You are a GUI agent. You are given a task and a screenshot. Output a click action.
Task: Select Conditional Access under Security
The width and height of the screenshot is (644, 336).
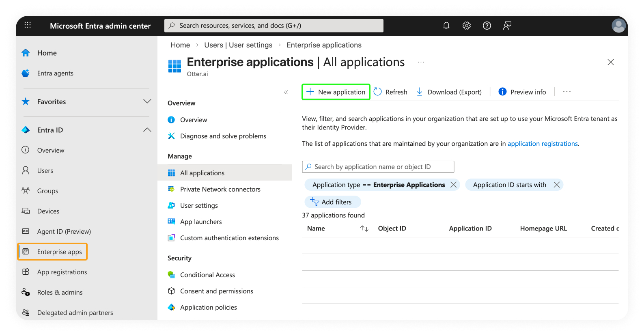(x=207, y=275)
